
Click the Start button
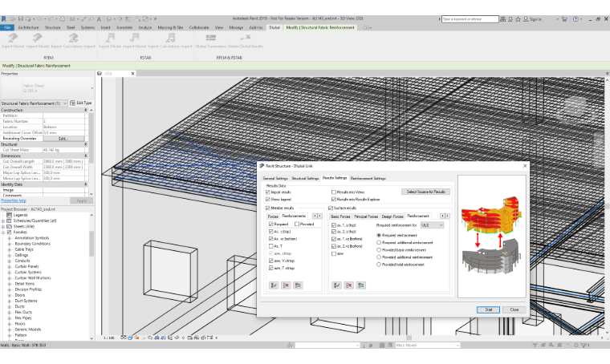(488, 309)
